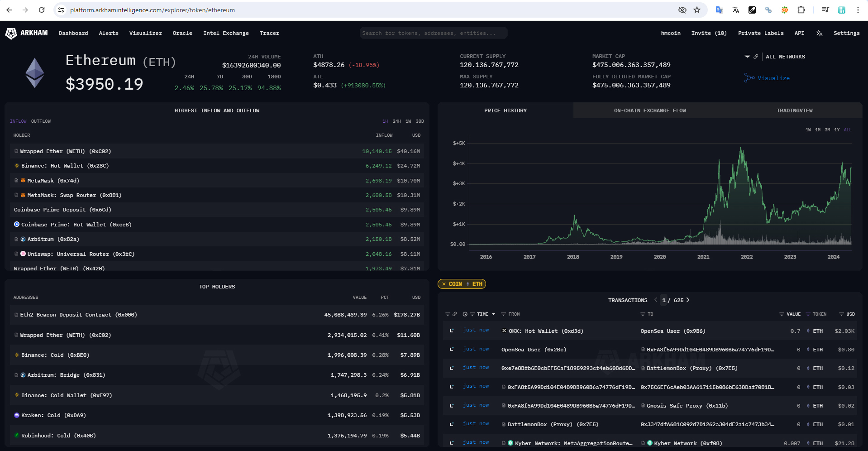
Task: Click the browser media control icon
Action: click(825, 10)
